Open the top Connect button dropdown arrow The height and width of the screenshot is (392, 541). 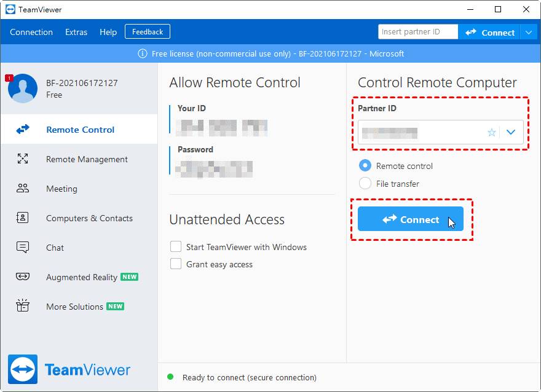(529, 33)
